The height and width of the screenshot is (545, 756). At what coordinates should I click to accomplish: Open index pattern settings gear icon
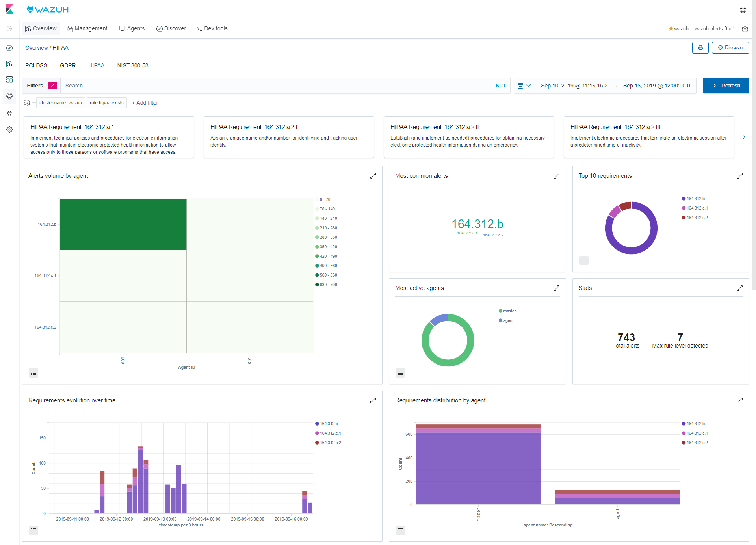745,29
